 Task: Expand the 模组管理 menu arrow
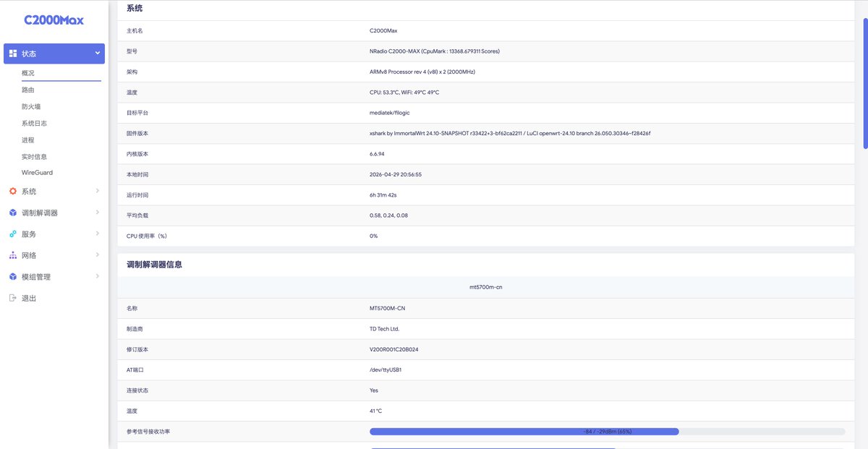(98, 276)
